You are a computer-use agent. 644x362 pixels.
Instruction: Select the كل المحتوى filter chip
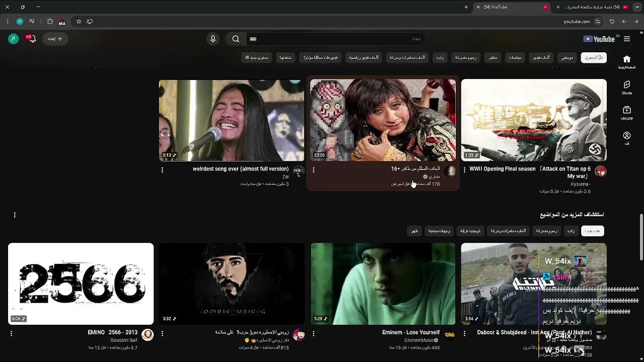coord(594,57)
